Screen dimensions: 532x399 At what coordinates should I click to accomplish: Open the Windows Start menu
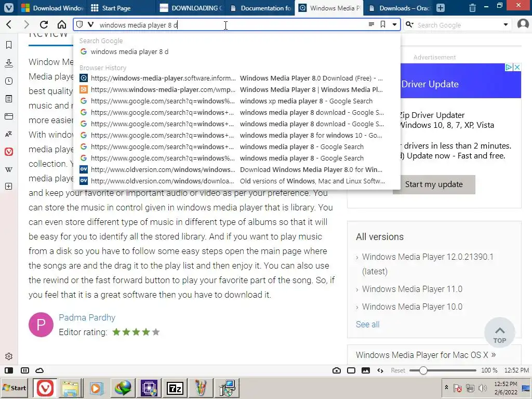(15, 388)
